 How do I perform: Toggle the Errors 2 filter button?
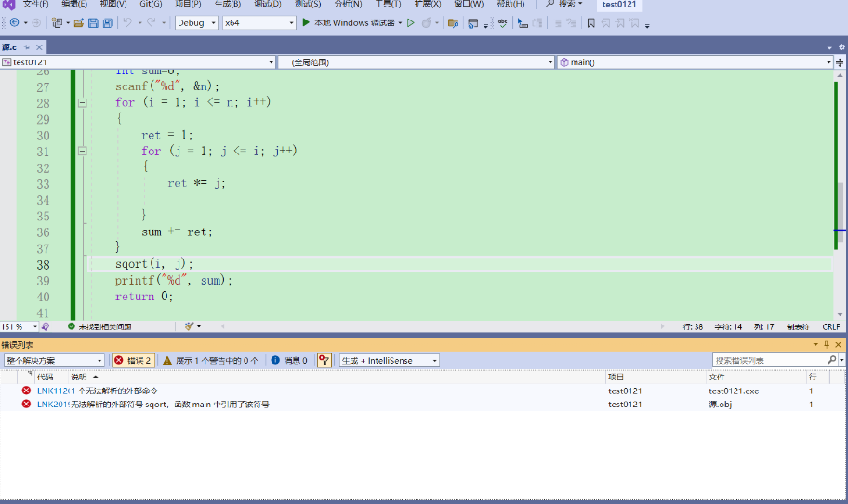tap(133, 360)
